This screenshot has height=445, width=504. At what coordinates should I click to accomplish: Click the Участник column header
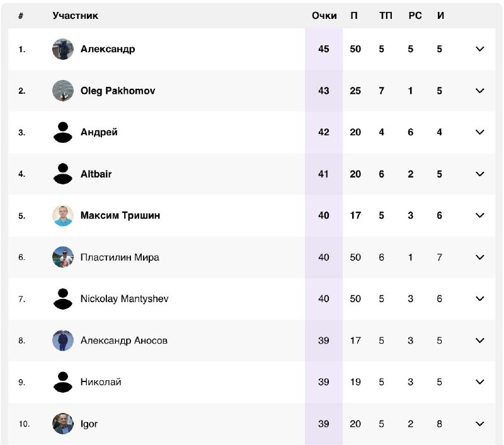[x=75, y=16]
